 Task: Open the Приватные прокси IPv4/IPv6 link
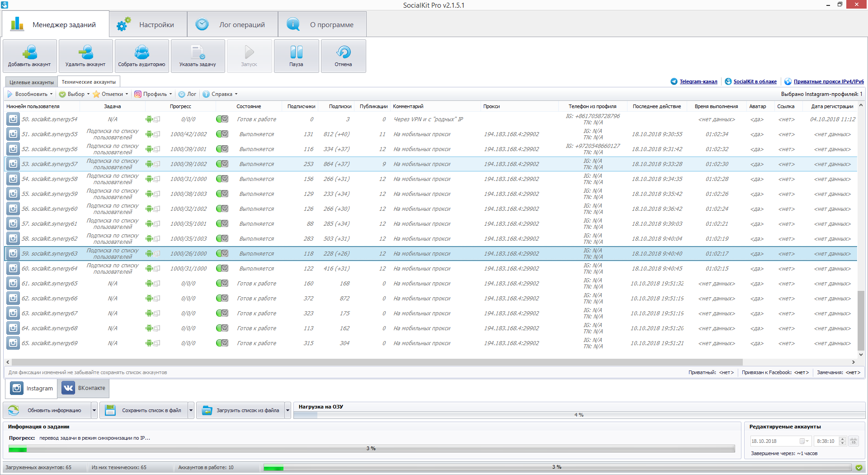(829, 81)
